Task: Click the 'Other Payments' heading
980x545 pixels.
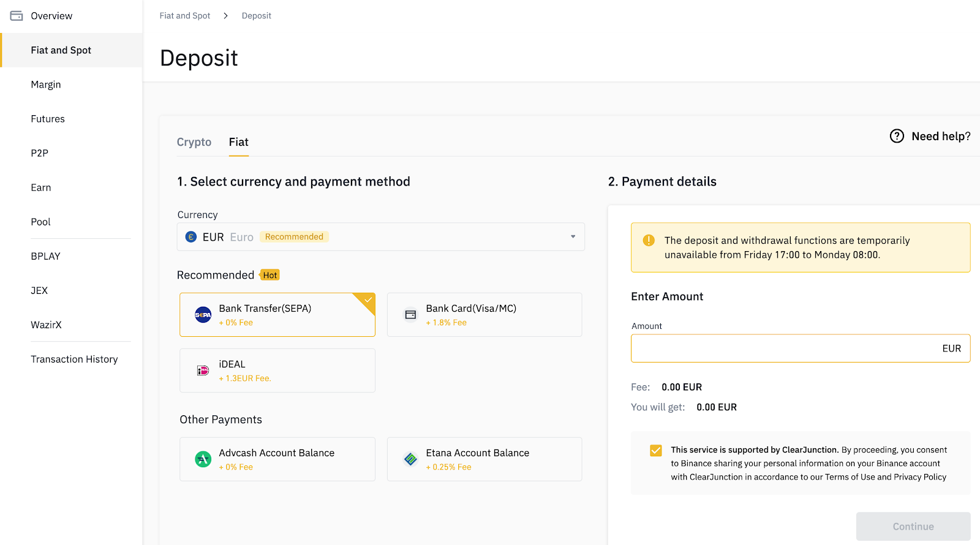Action: 221,419
